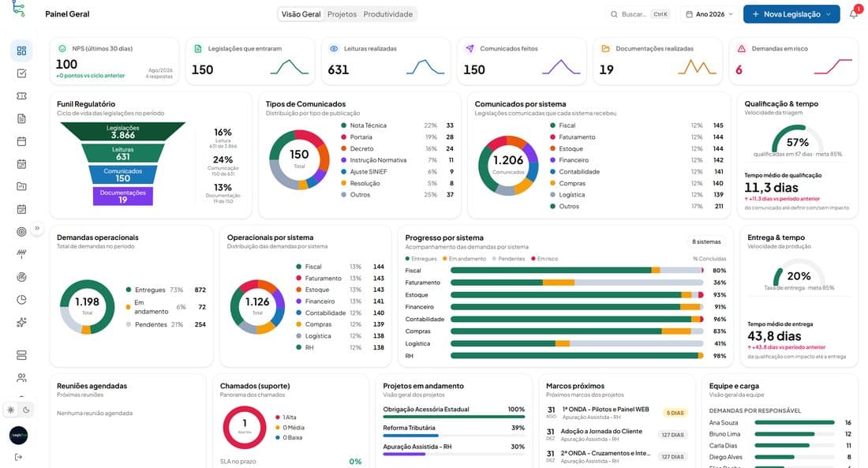The width and height of the screenshot is (868, 468).
Task: Open the sparkles AI icon in sidebar
Action: (21, 322)
